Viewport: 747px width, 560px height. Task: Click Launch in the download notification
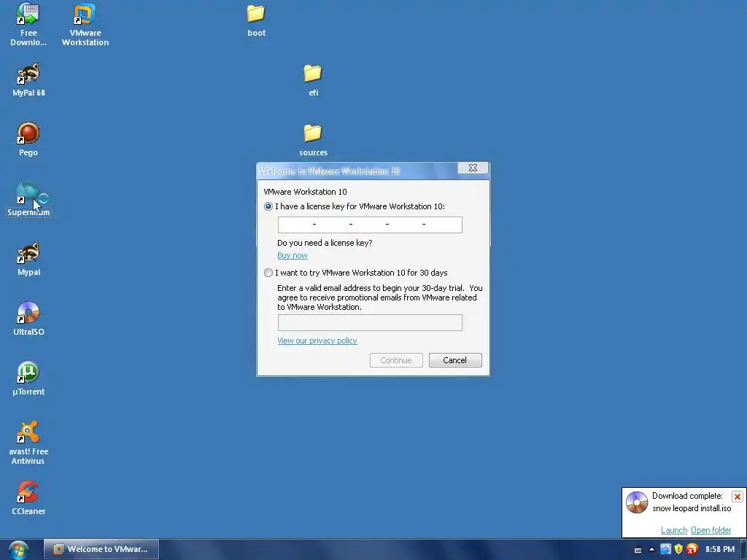click(673, 530)
